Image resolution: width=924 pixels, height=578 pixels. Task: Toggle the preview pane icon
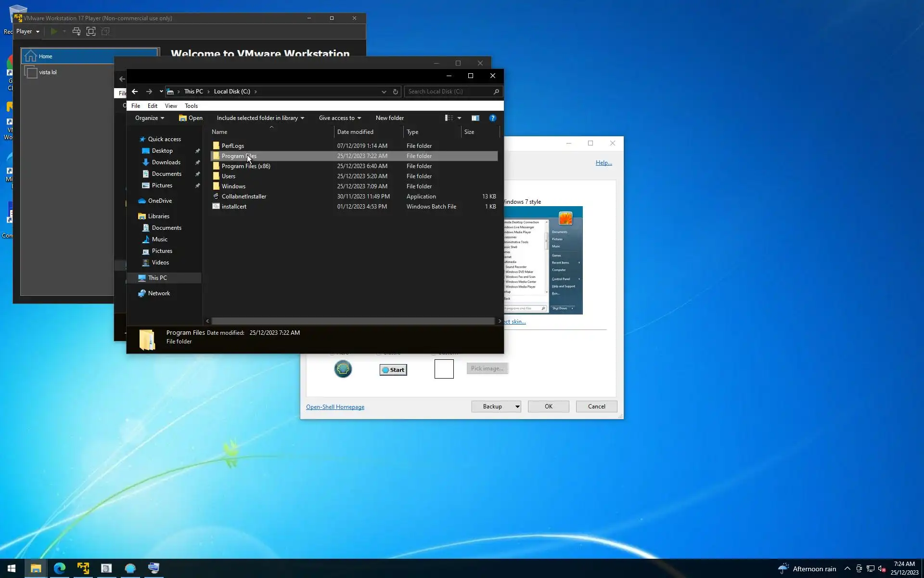(475, 118)
